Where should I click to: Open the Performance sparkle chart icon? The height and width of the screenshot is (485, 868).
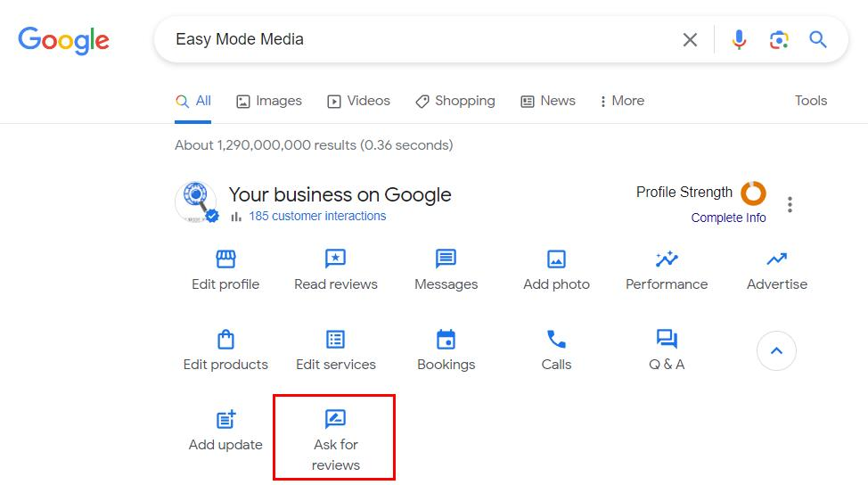667,259
